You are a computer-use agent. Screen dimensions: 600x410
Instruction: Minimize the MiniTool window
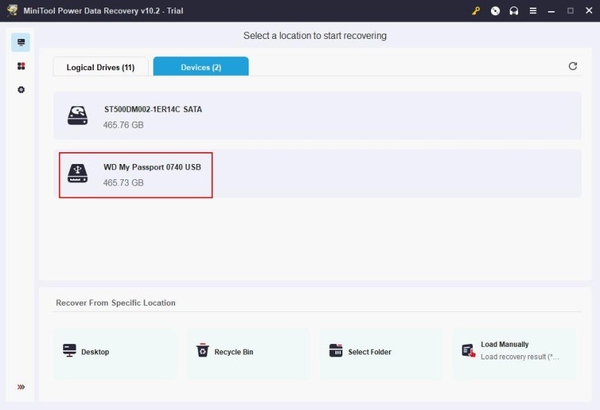pos(551,11)
